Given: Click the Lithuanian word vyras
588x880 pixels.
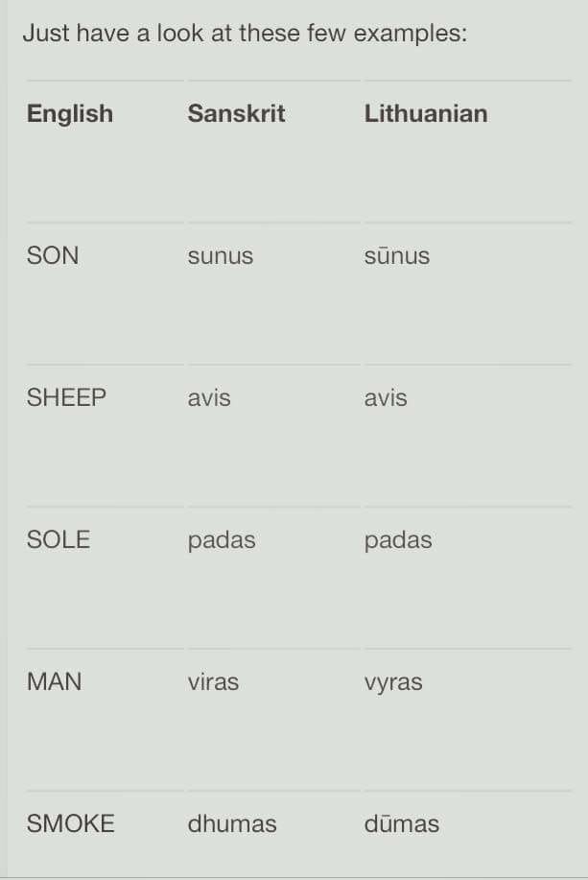Looking at the screenshot, I should (393, 683).
